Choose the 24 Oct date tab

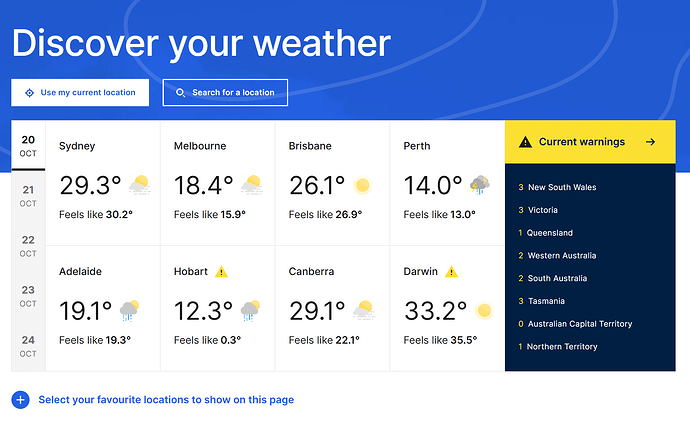click(x=28, y=346)
